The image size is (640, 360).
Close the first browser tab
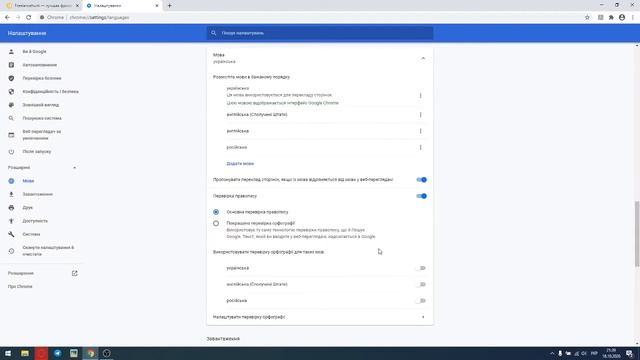point(77,6)
